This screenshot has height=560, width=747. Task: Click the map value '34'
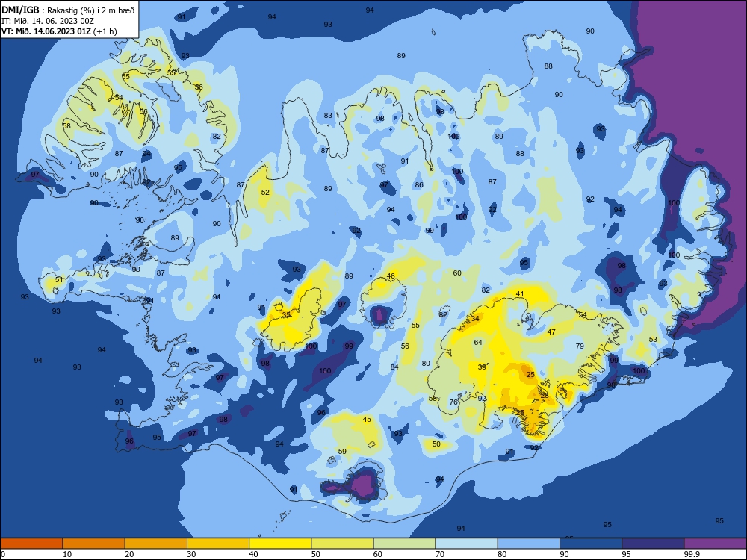point(475,319)
